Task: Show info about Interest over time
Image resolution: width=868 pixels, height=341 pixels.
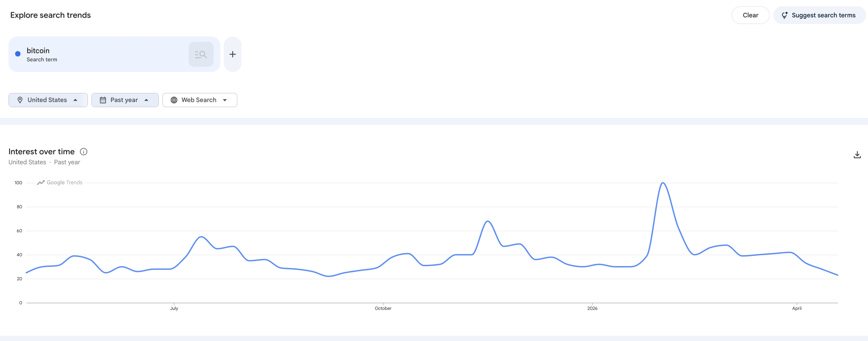Action: (x=83, y=152)
